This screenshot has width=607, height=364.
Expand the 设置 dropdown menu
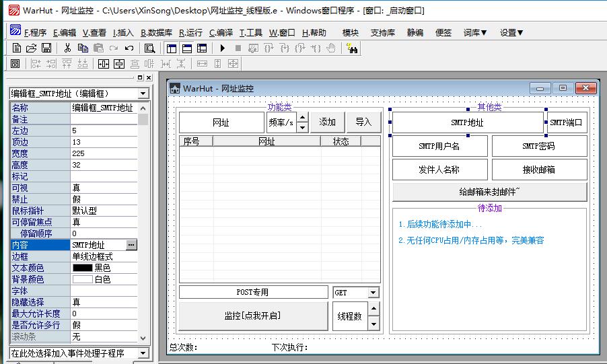click(511, 33)
